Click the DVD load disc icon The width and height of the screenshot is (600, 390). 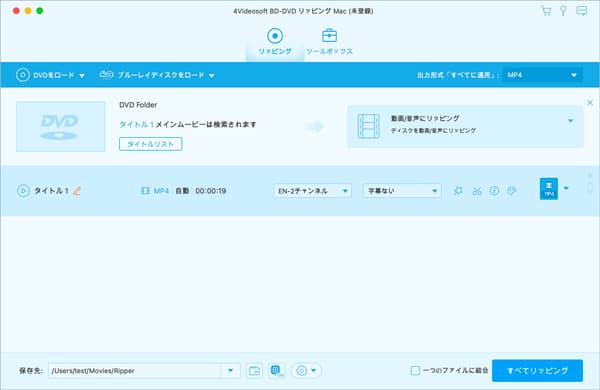pyautogui.click(x=23, y=75)
